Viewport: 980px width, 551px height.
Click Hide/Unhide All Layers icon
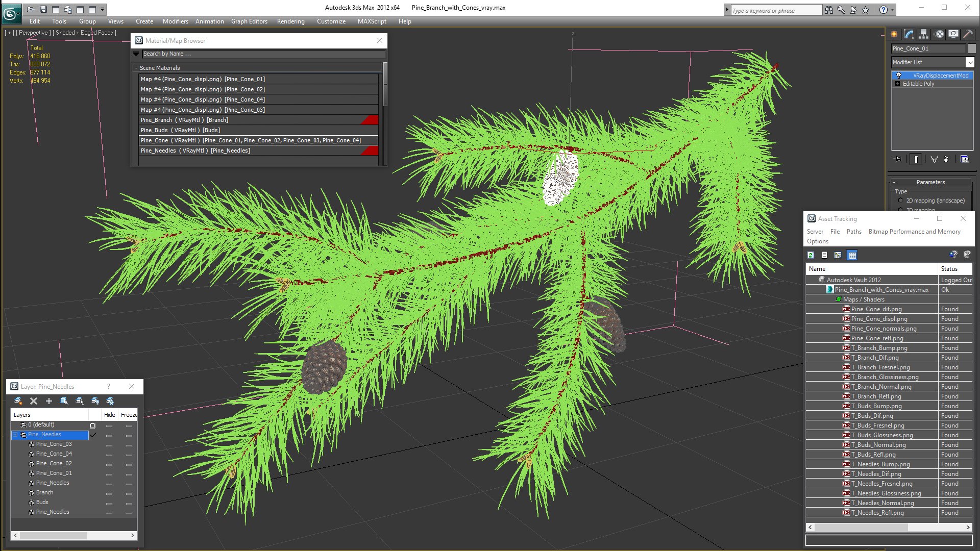click(95, 401)
